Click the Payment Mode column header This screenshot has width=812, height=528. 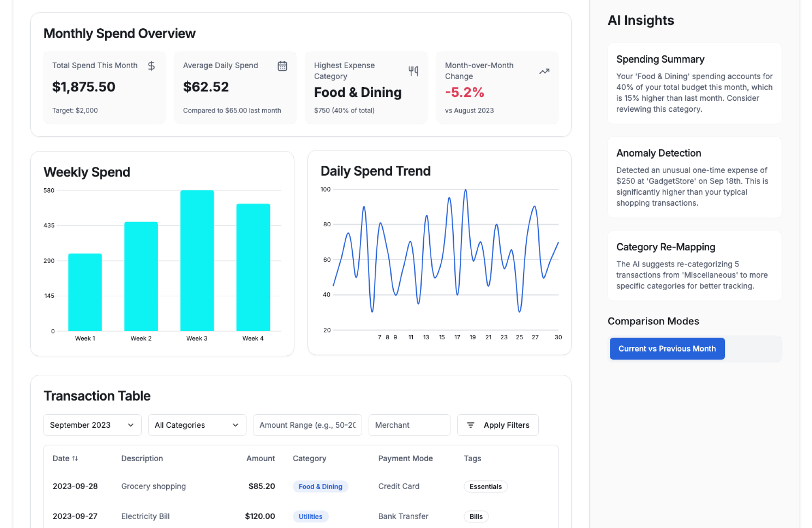405,458
